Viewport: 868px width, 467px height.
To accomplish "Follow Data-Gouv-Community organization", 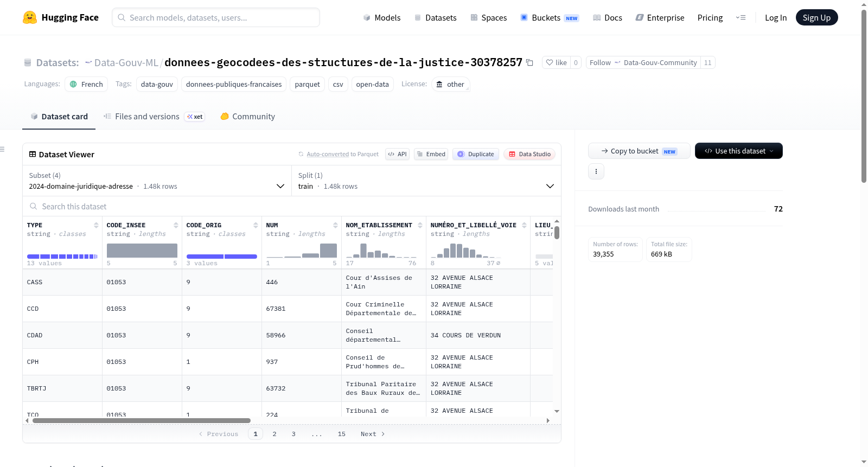I will coord(643,62).
